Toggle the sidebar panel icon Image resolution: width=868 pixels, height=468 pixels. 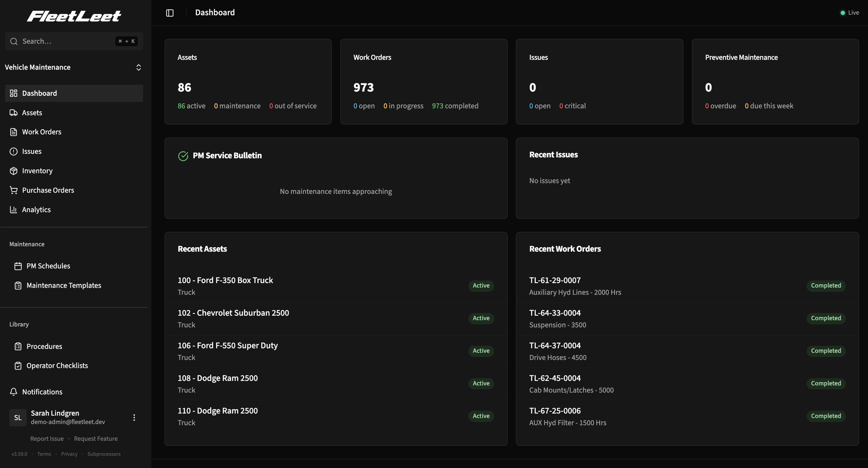pyautogui.click(x=169, y=13)
